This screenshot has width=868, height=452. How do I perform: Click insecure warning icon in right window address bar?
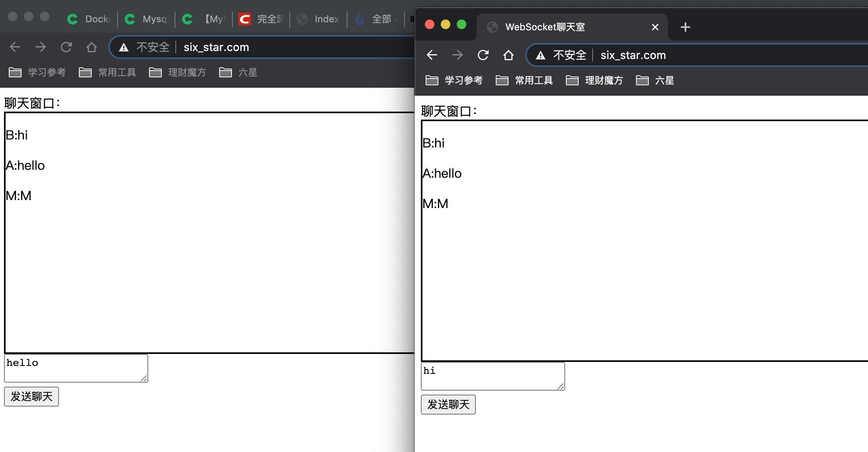pos(541,55)
